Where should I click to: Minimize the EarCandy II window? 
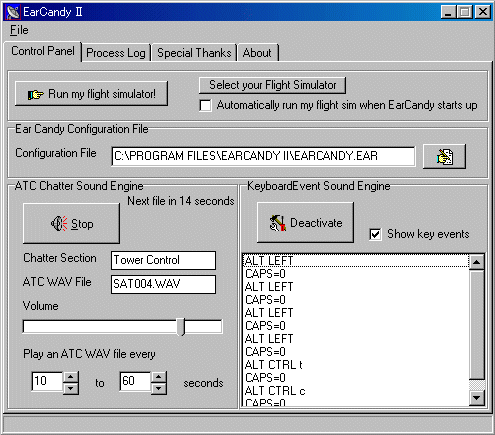coord(448,12)
